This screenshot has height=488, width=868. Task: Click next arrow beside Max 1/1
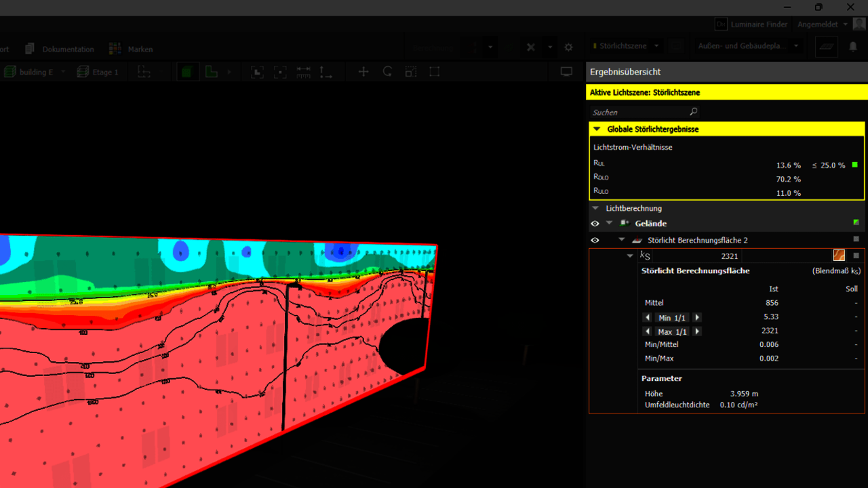(697, 332)
